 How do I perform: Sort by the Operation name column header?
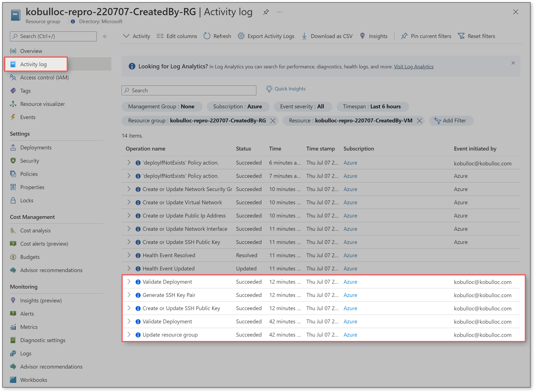pos(146,149)
